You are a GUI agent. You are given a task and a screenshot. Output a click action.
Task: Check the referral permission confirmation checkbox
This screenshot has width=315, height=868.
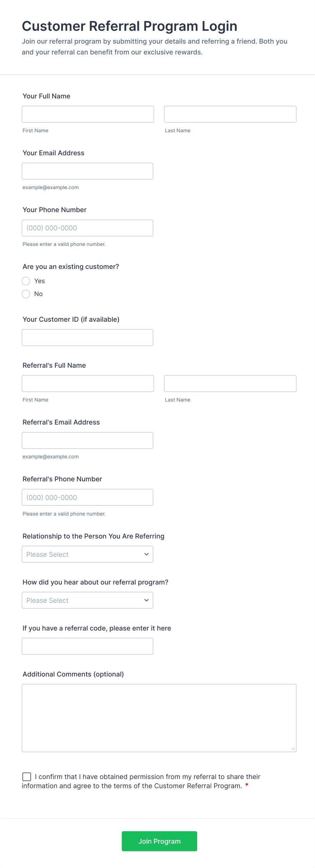(x=27, y=777)
